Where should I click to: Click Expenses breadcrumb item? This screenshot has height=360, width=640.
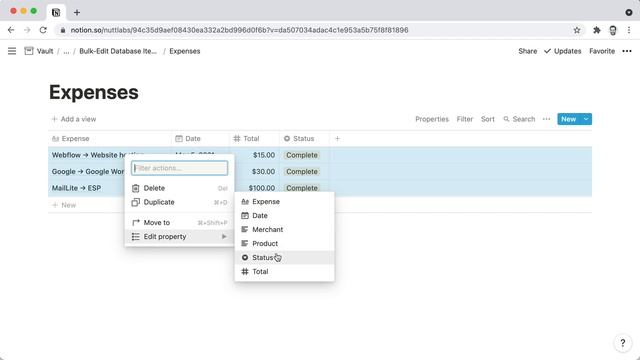[184, 51]
